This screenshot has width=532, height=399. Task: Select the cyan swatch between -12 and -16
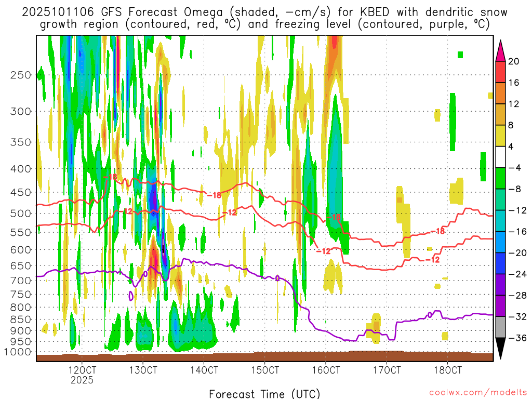[x=500, y=221]
